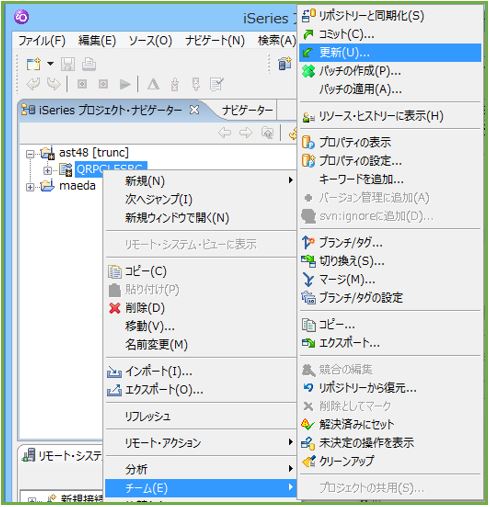Click the Revert from Repository icon

(x=308, y=387)
